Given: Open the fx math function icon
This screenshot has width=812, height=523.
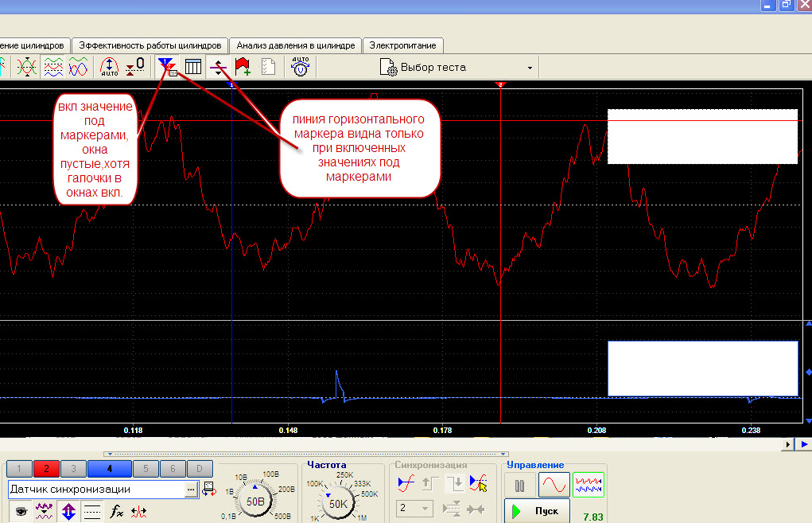Looking at the screenshot, I should pos(117,512).
